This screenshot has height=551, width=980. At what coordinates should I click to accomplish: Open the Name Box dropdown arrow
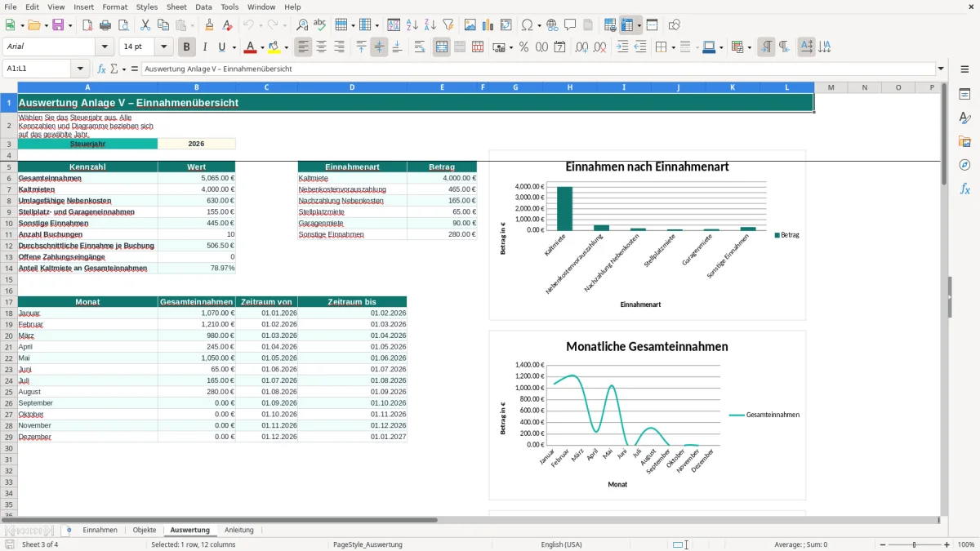[80, 69]
